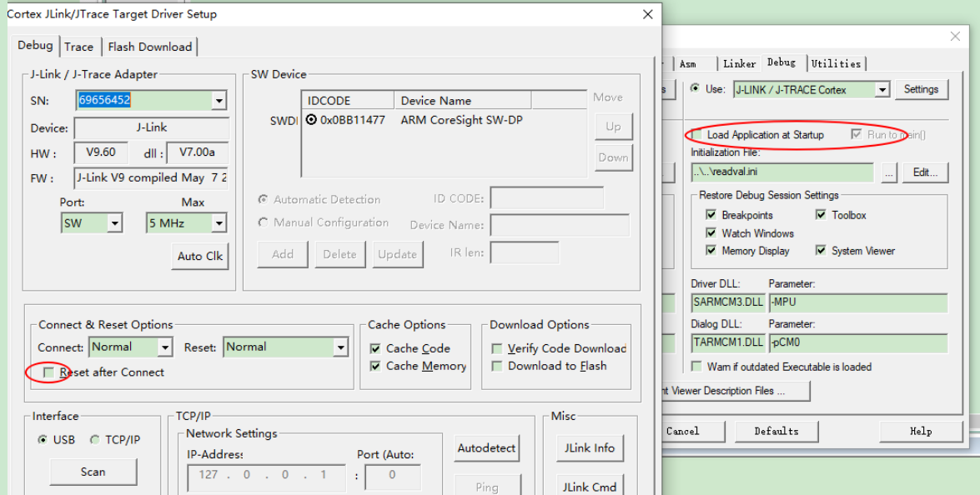This screenshot has height=495, width=980.
Task: Select the USB interface radio button
Action: click(43, 439)
